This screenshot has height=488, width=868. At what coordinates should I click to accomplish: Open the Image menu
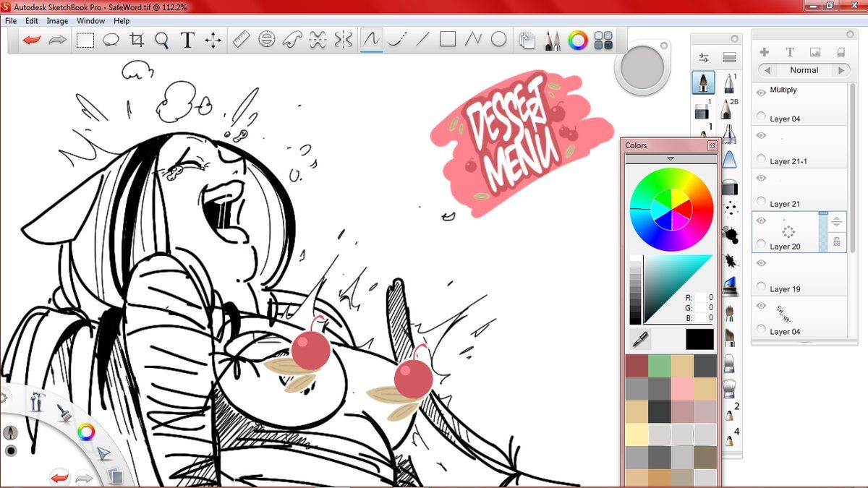(x=57, y=21)
